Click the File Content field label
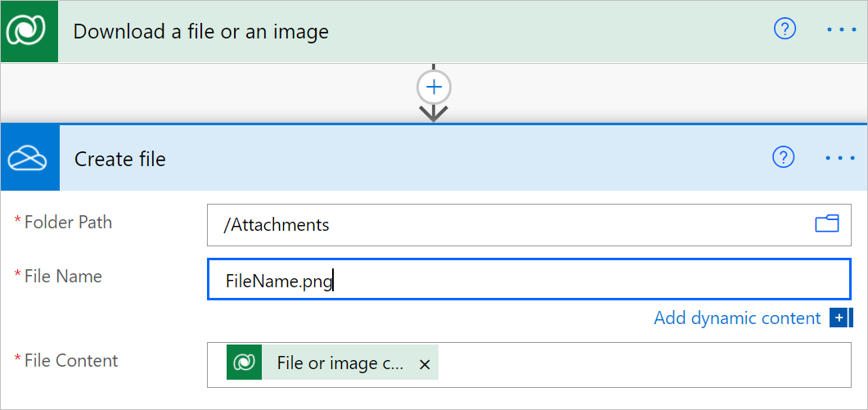 pyautogui.click(x=71, y=361)
